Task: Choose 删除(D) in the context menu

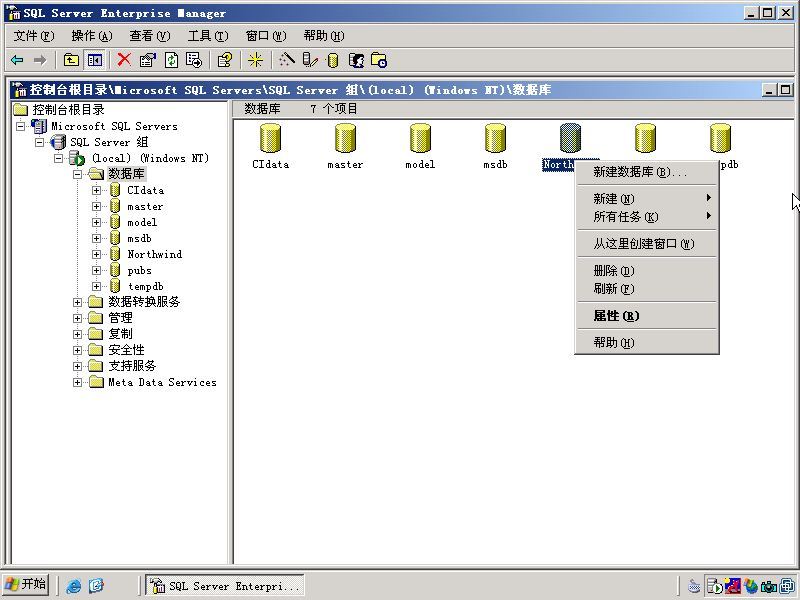Action: pyautogui.click(x=646, y=271)
